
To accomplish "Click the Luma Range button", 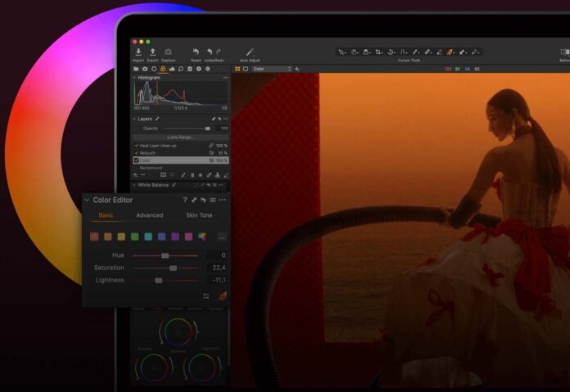I will [180, 137].
